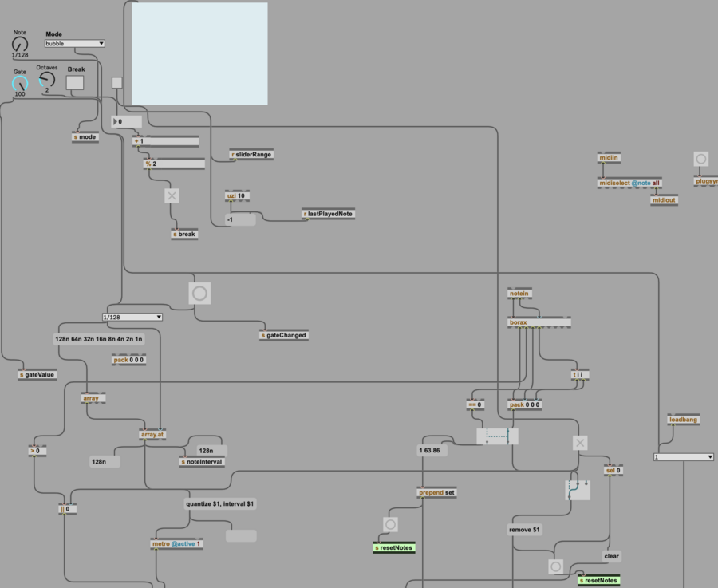Image resolution: width=718 pixels, height=588 pixels.
Task: Select the r lastPlayedNote object
Action: point(329,214)
